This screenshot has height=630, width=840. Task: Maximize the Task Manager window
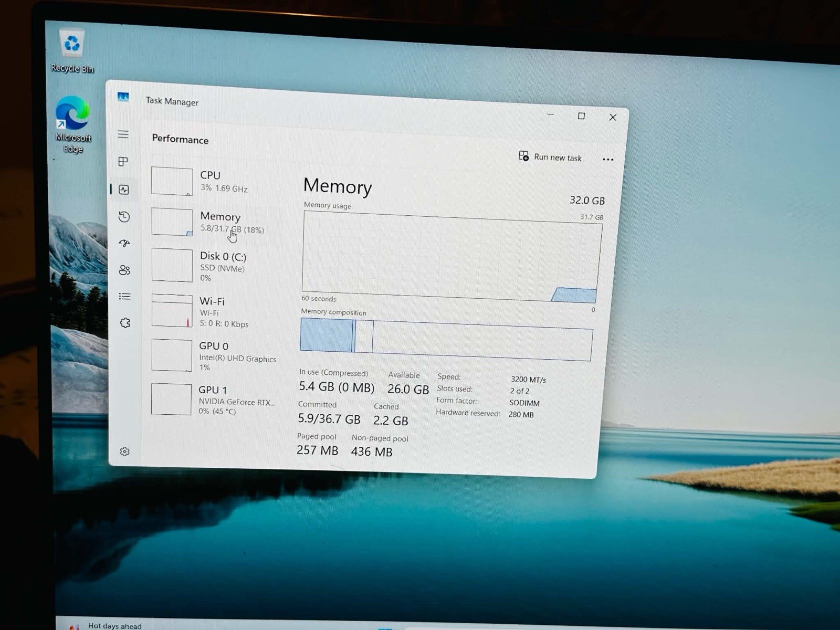coord(581,116)
